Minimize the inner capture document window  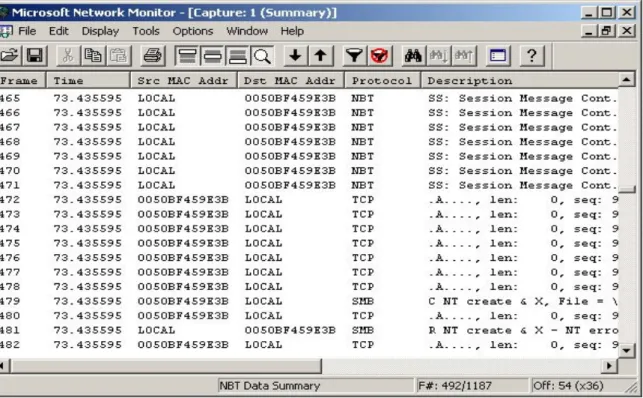(x=589, y=31)
